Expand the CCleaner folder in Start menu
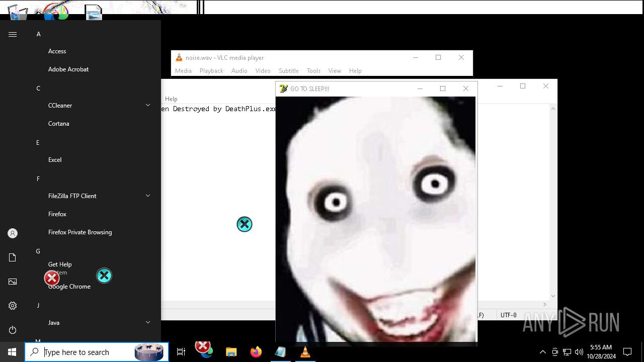644x362 pixels. tap(148, 105)
